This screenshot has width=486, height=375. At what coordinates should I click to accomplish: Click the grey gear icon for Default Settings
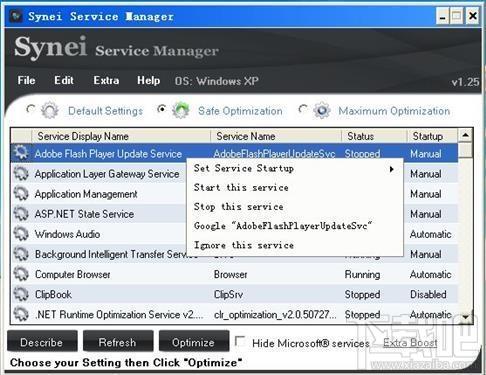[50, 110]
